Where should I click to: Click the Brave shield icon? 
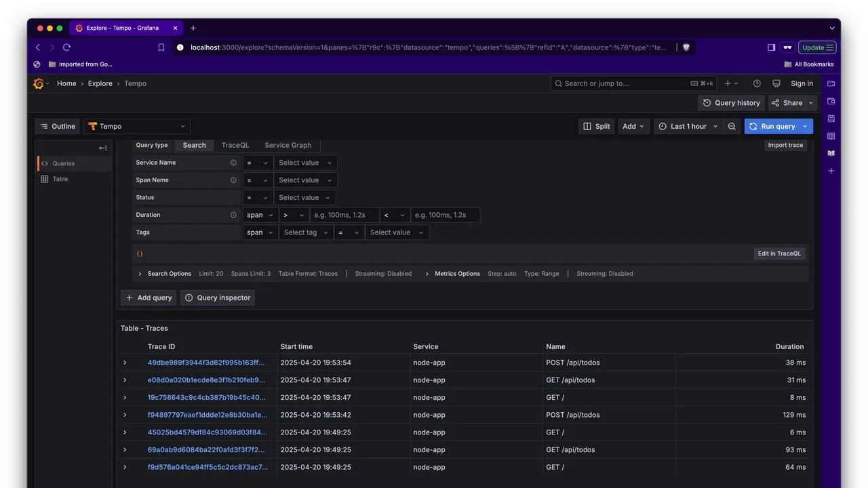(x=686, y=47)
